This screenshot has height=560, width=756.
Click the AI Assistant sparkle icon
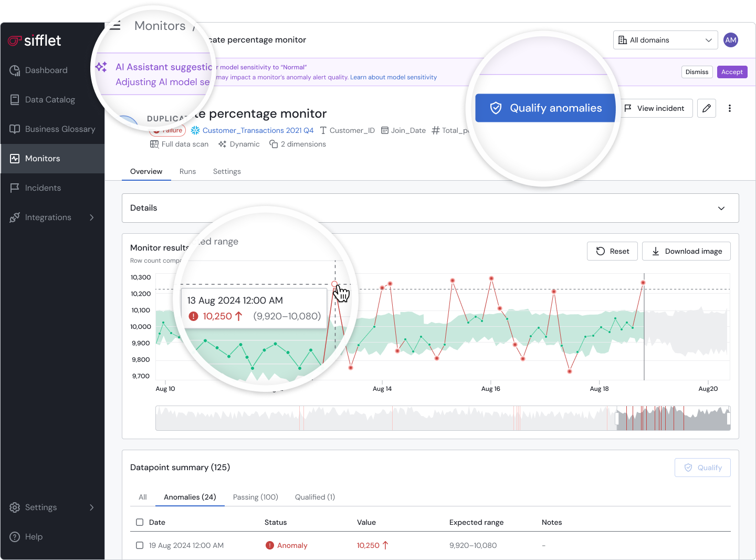(101, 67)
